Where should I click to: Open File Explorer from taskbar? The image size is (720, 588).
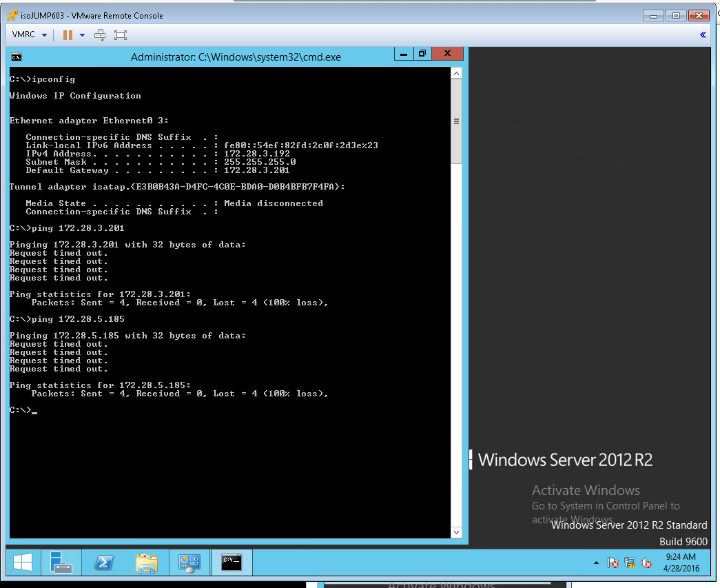(x=147, y=562)
